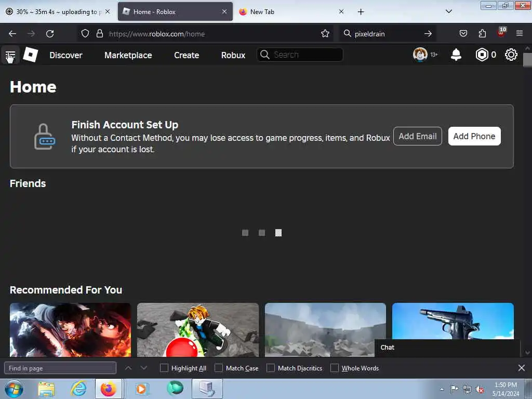The image size is (532, 399).
Task: Open the Robux balance icon
Action: pos(482,55)
